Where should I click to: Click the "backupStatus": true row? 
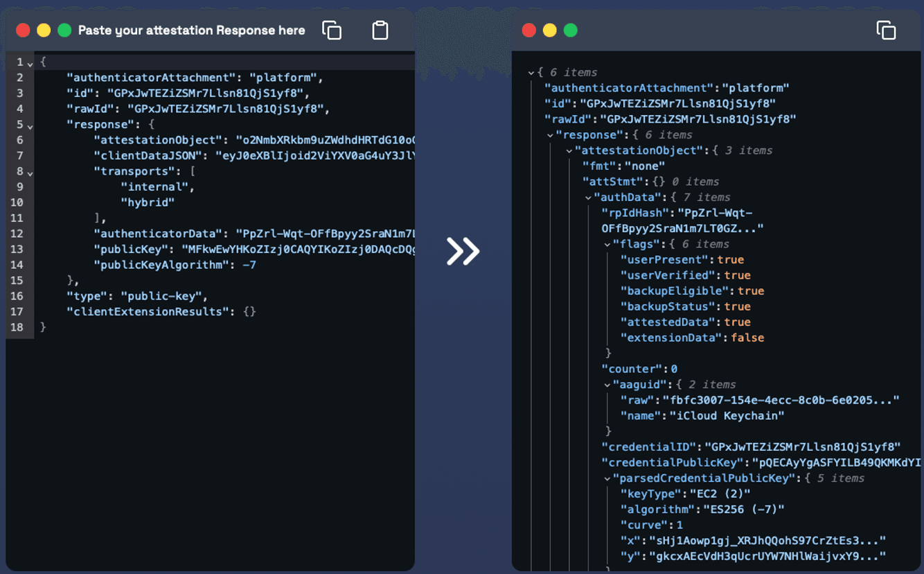click(685, 306)
